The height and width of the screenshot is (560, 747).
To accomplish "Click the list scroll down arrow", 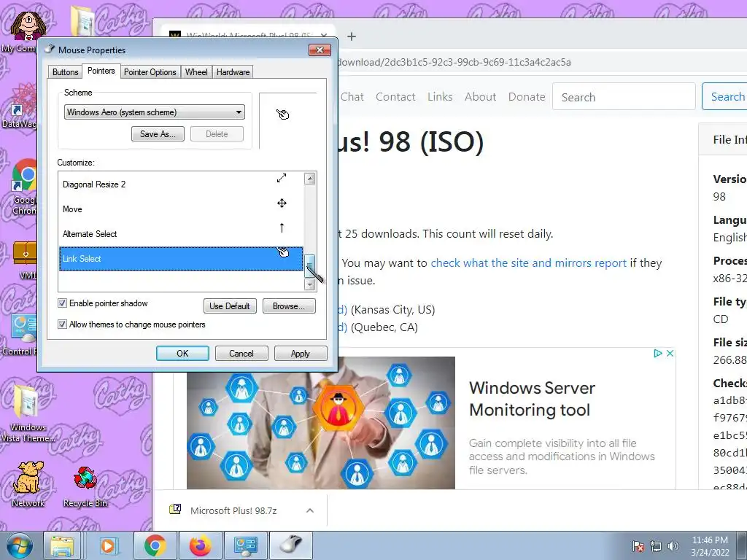I will click(x=310, y=285).
